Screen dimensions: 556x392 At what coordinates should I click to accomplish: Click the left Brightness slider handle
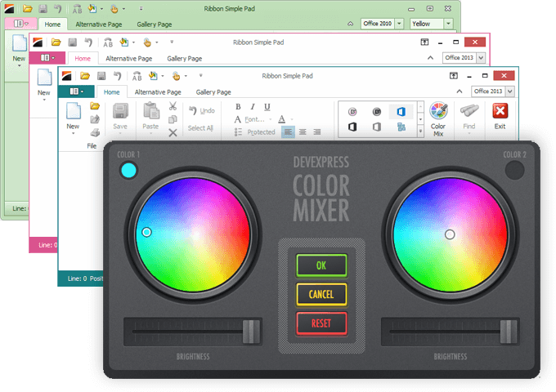pos(251,331)
